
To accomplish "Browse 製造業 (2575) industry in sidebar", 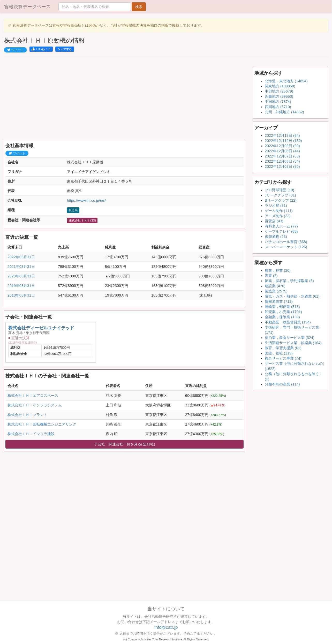I will (x=276, y=291).
